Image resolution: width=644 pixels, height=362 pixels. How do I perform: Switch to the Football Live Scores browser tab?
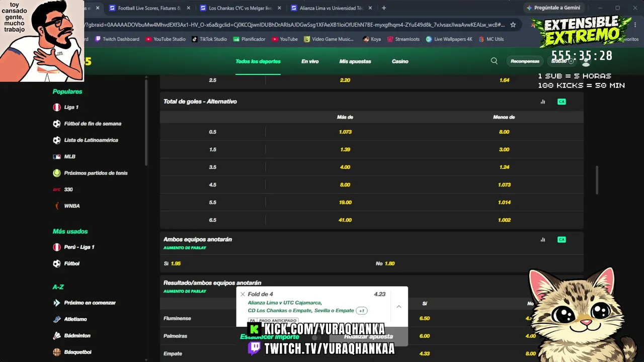pos(149,8)
